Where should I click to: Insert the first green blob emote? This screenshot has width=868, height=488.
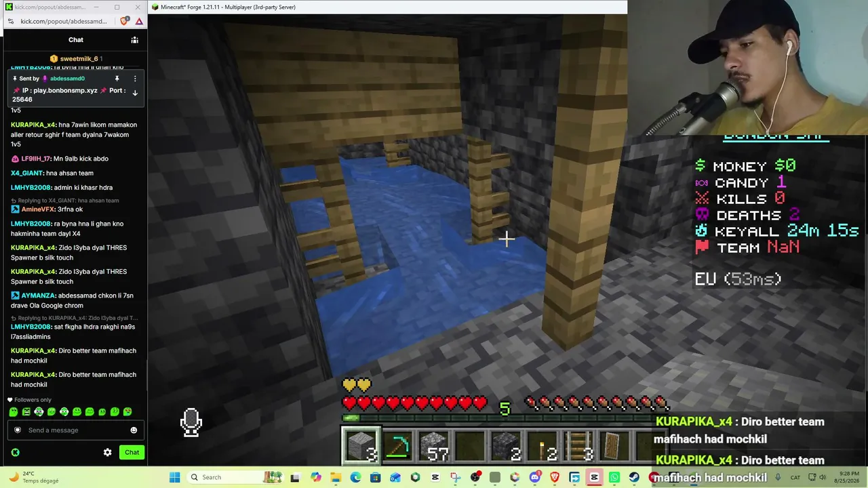click(x=14, y=411)
